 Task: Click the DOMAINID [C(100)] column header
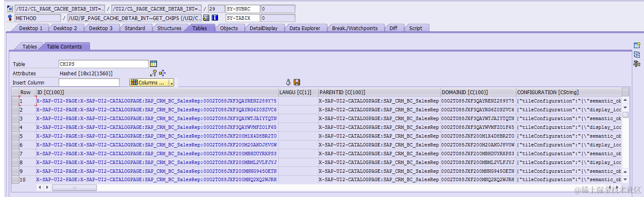click(x=478, y=92)
